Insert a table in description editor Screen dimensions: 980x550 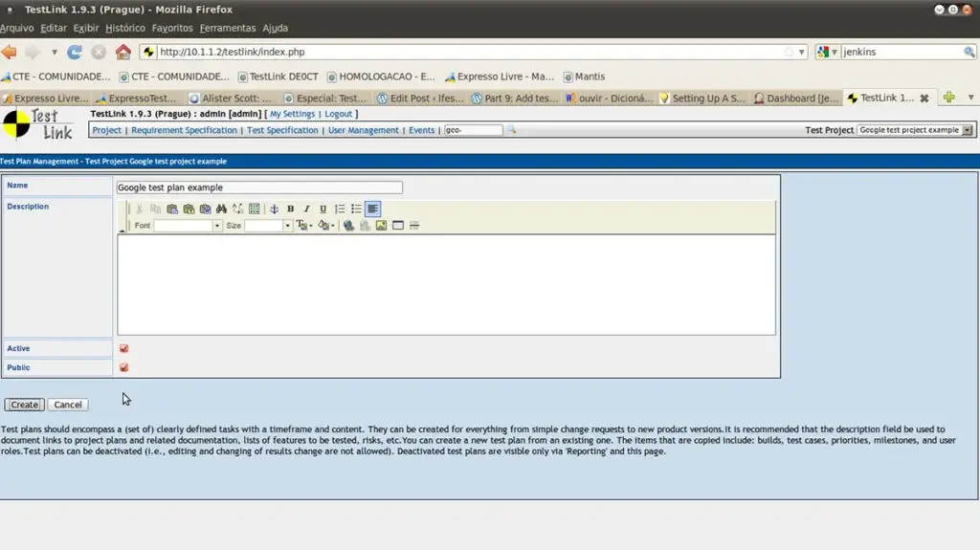point(398,226)
